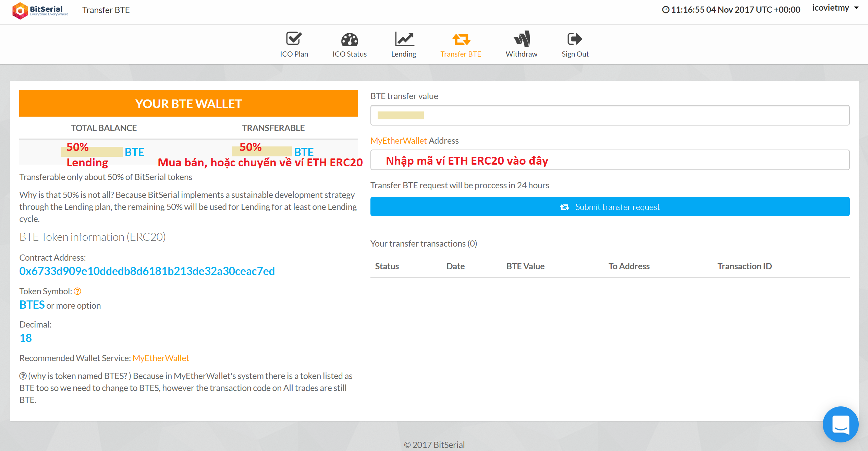Viewport: 868px width, 451px height.
Task: Follow MyEtherWallet link above address field
Action: [x=398, y=141]
